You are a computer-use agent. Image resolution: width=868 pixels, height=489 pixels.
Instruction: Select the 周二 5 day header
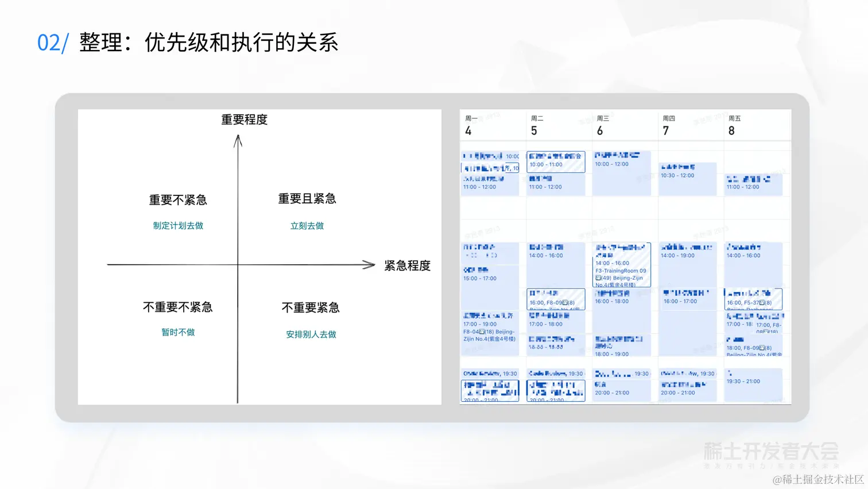[x=537, y=125]
